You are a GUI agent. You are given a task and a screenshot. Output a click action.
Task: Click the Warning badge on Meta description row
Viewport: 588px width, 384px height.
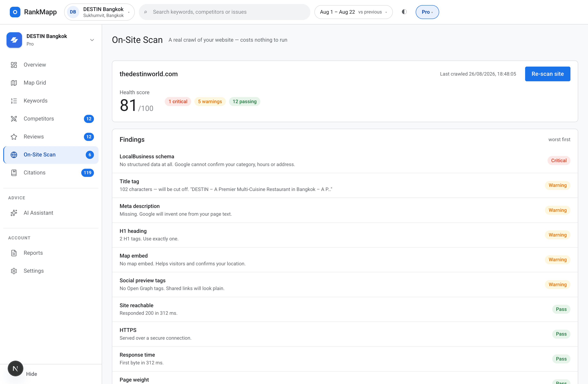coord(557,210)
